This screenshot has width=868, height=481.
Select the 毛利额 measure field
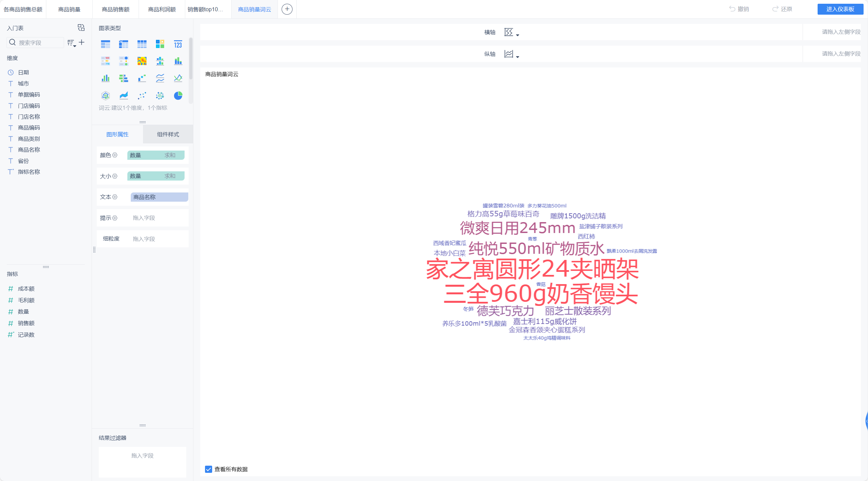(26, 300)
